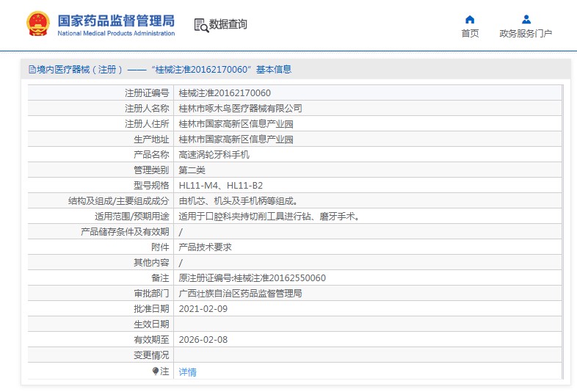The width and height of the screenshot is (577, 392).
Task: Click the bullet icon beside 注
Action: point(156,371)
